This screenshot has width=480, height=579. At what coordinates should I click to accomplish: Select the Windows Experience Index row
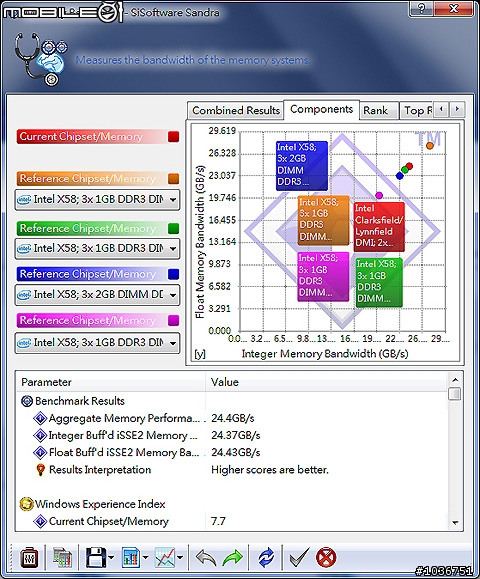232,504
